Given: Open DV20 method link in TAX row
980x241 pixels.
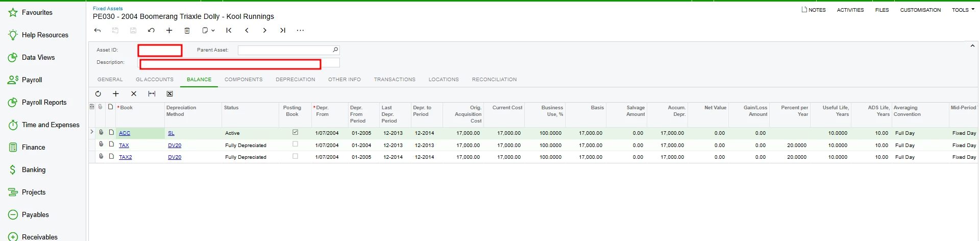Looking at the screenshot, I should tap(175, 146).
